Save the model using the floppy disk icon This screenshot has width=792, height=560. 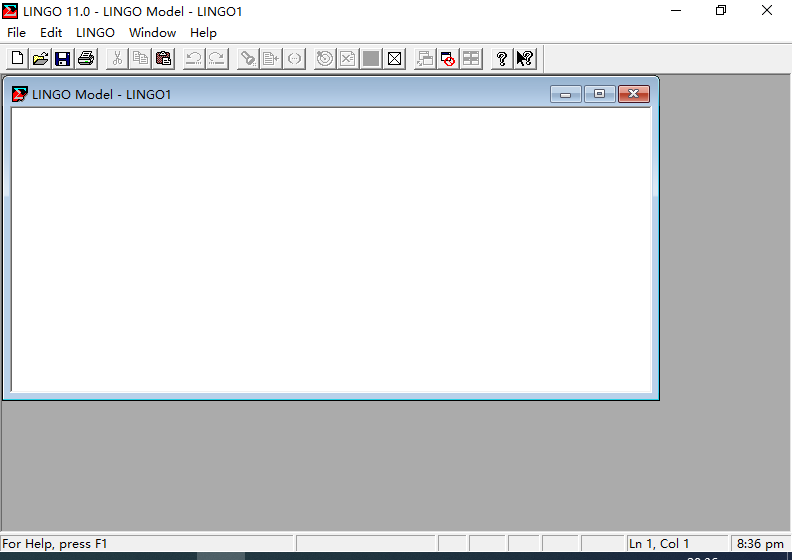click(63, 59)
